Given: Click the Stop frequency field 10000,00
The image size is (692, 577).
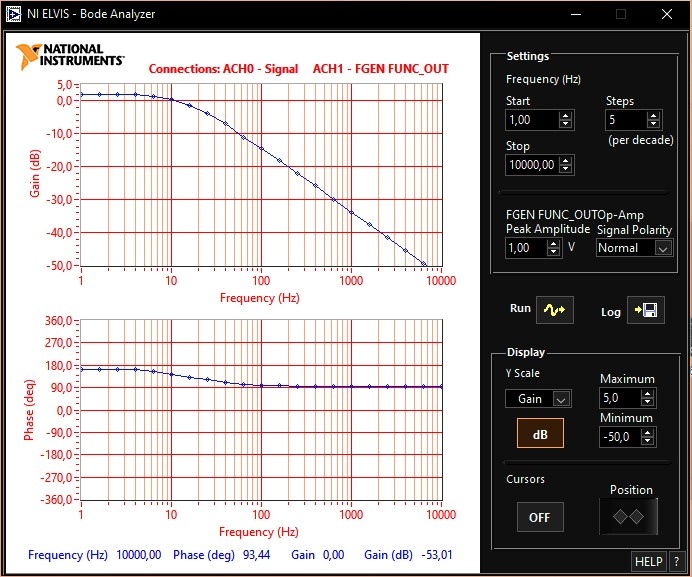Looking at the screenshot, I should click(532, 165).
